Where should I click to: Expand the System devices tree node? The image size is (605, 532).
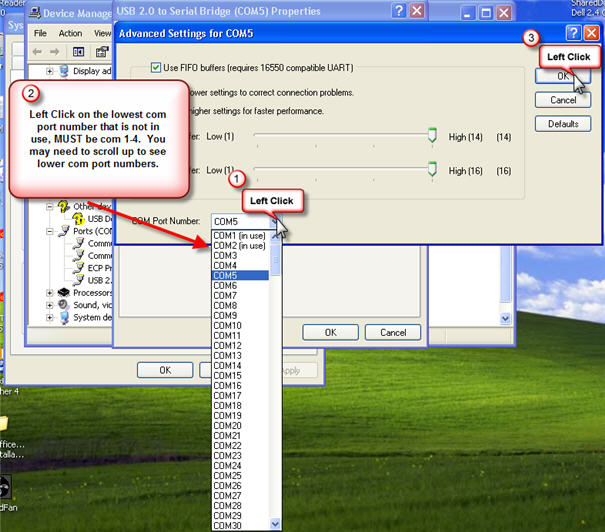[49, 318]
